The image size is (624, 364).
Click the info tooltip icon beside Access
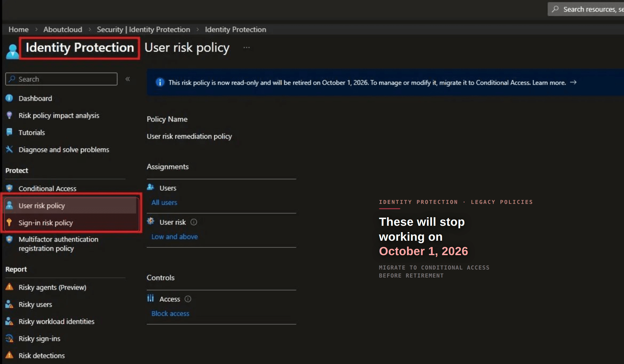tap(188, 299)
